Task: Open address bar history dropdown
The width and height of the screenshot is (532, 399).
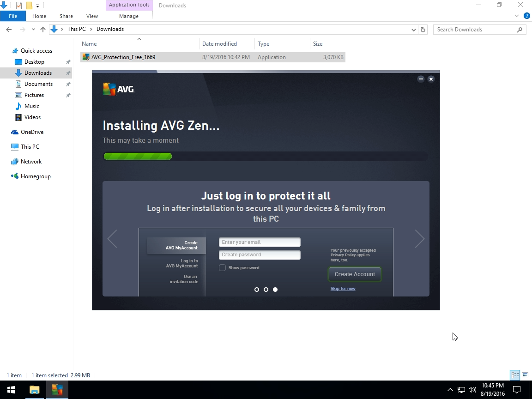Action: [x=414, y=30]
